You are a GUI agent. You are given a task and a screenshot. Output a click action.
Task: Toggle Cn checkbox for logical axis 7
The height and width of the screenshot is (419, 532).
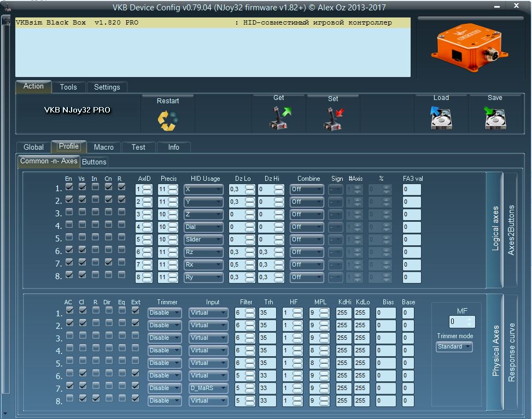coord(108,262)
